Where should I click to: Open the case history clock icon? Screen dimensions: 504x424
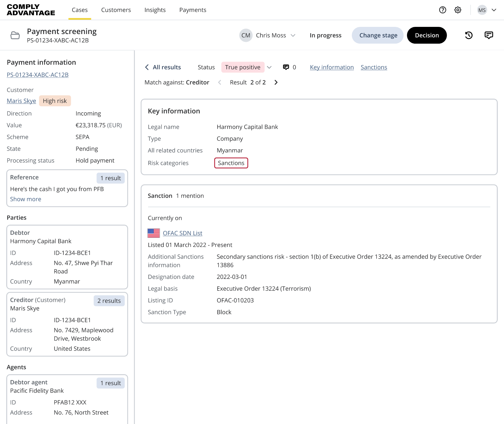469,35
